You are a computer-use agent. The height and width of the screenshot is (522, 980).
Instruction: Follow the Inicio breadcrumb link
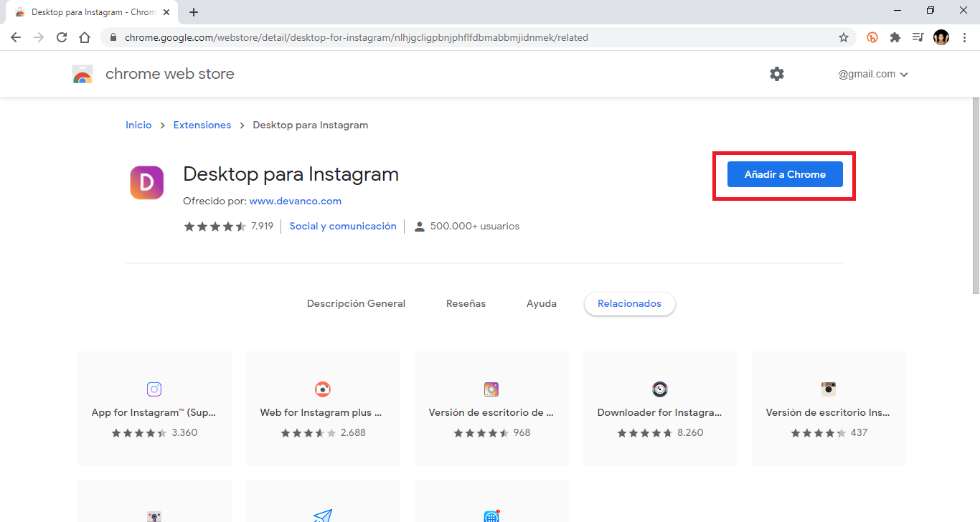click(x=138, y=125)
